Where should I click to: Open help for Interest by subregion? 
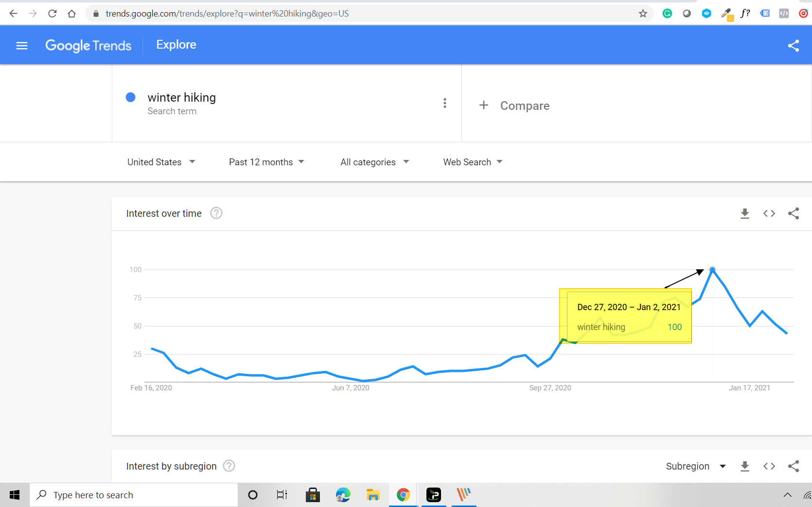pyautogui.click(x=229, y=466)
